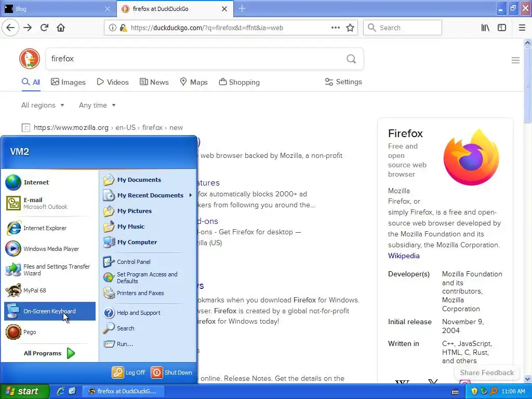
Task: Click the Windows start button
Action: pyautogui.click(x=24, y=391)
